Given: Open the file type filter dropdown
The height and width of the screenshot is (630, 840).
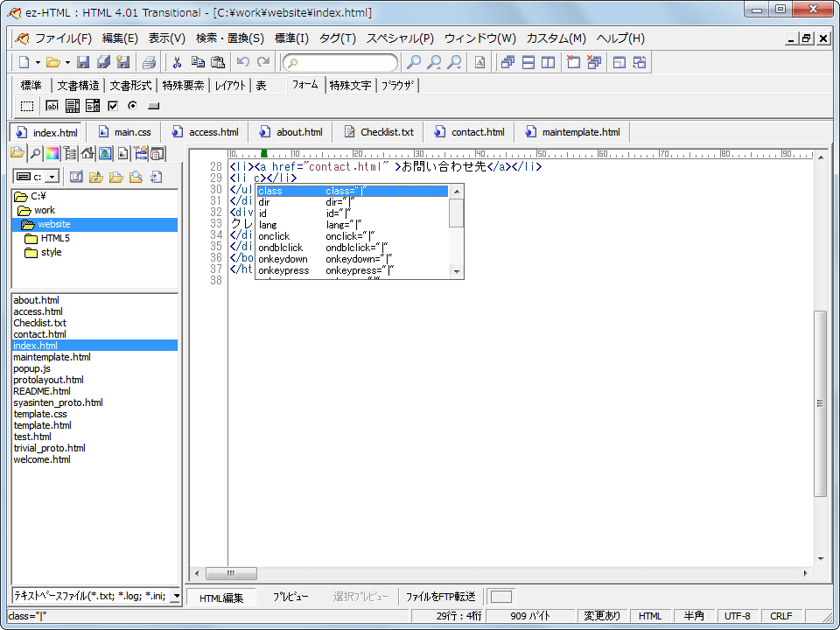Looking at the screenshot, I should [x=176, y=596].
